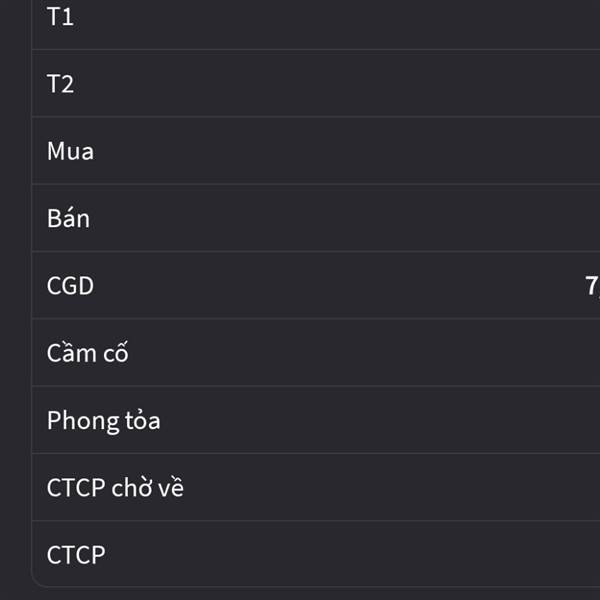Select the CTCP chờ về label

pyautogui.click(x=115, y=487)
